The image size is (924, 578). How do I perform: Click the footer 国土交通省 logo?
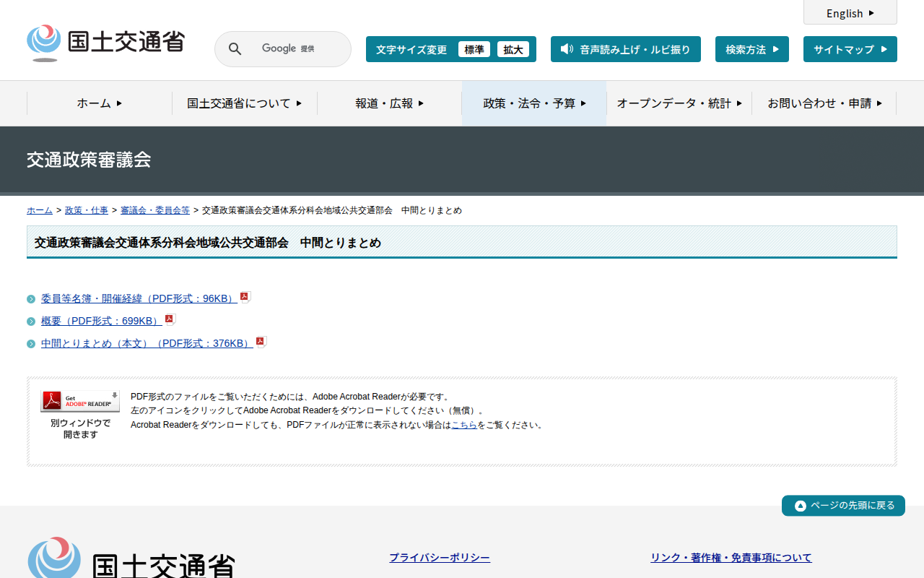coord(131,558)
